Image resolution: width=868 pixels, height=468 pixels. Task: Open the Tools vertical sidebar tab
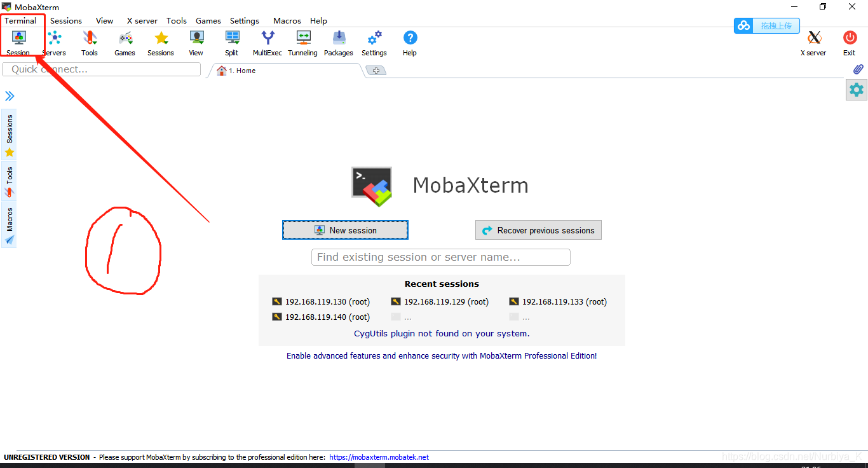pyautogui.click(x=10, y=181)
